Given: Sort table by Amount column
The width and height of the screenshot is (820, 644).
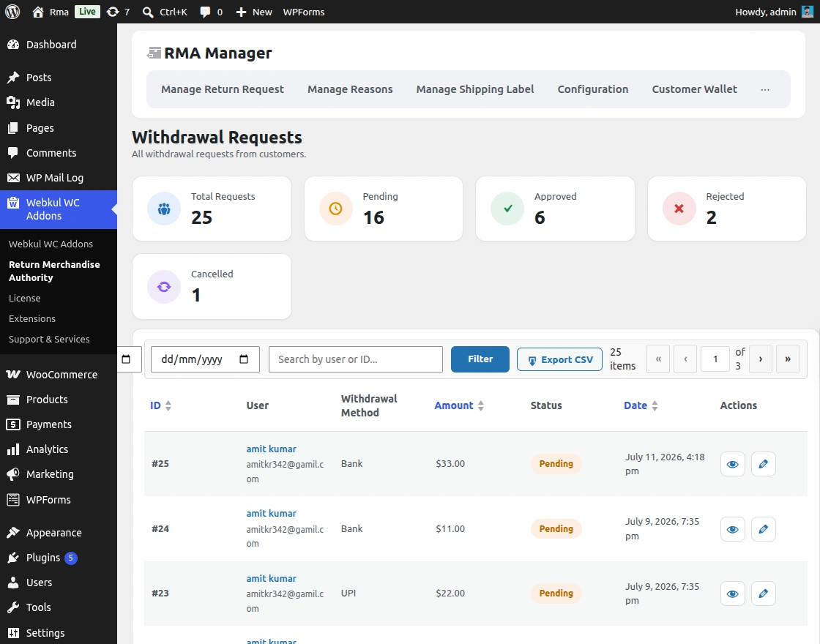Looking at the screenshot, I should pos(459,405).
